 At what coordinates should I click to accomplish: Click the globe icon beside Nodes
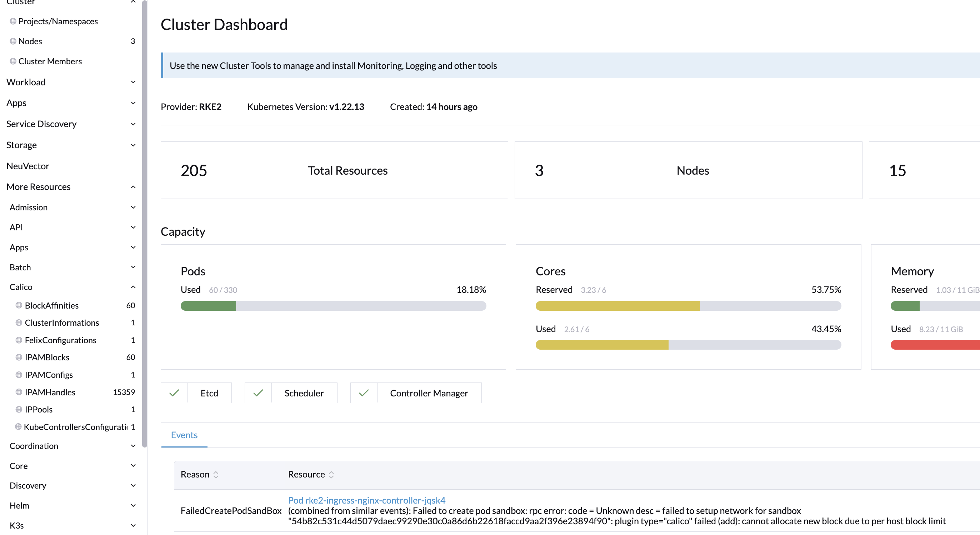pos(13,41)
